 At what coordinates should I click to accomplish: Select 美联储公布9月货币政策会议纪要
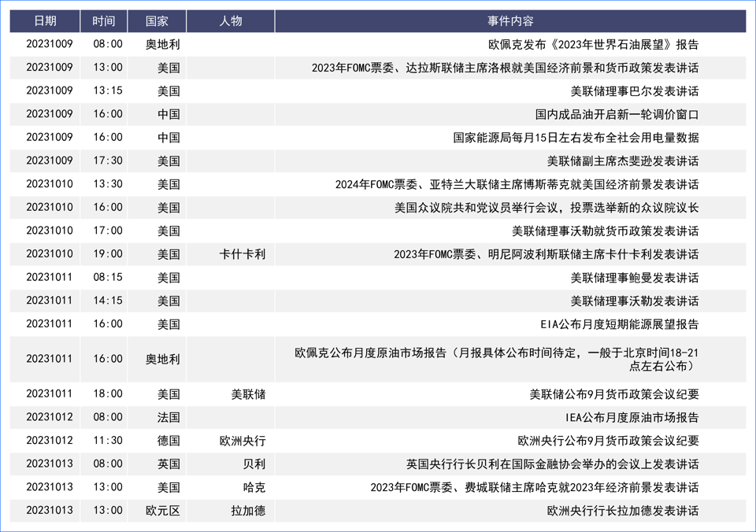[614, 394]
